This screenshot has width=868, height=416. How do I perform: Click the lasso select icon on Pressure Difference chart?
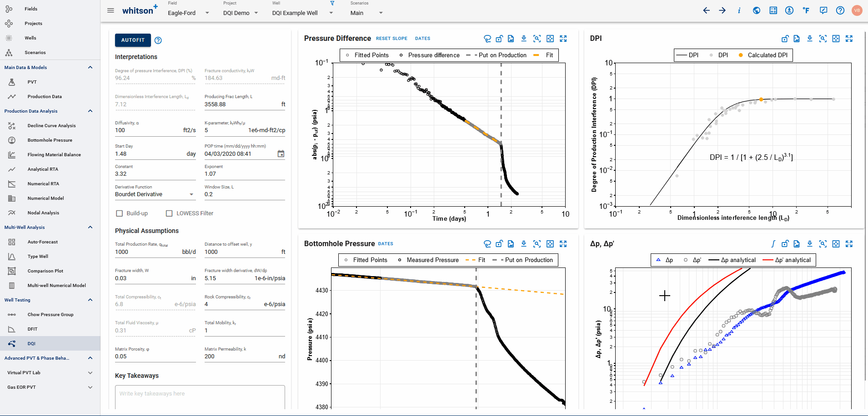[487, 39]
